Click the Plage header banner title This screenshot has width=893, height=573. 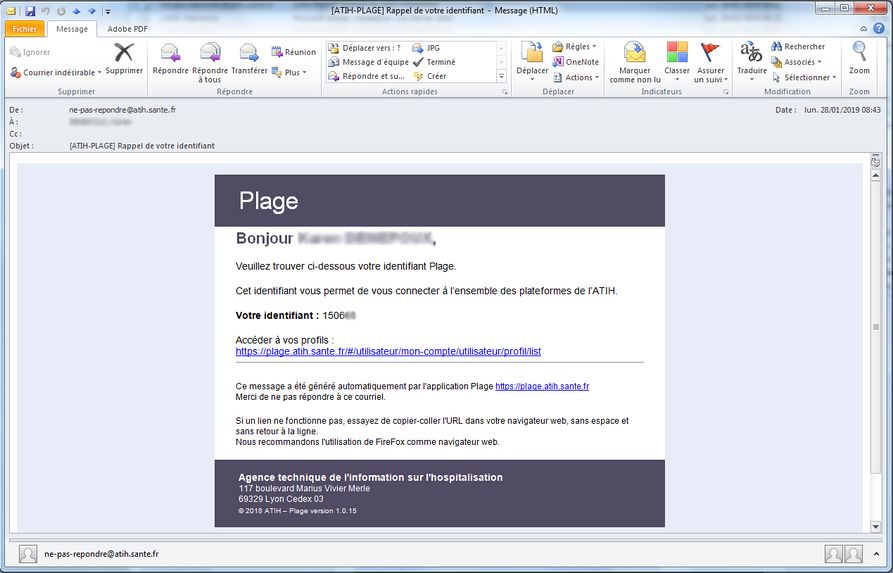coord(268,201)
